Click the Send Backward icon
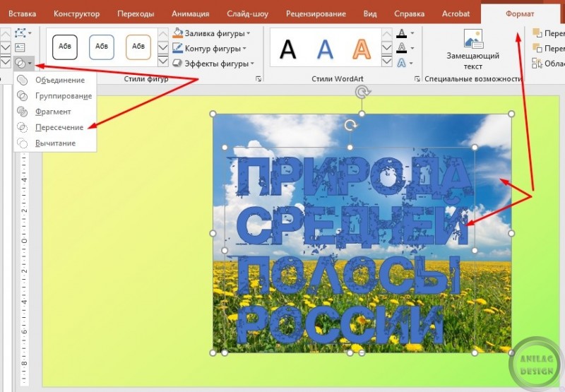The image size is (565, 392). point(537,48)
